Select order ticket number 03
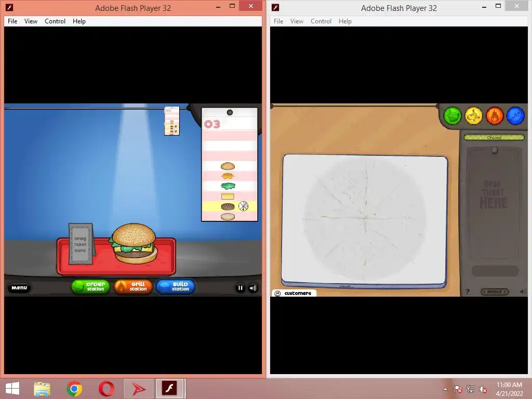Screen dimensions: 532x399 pyautogui.click(x=230, y=164)
